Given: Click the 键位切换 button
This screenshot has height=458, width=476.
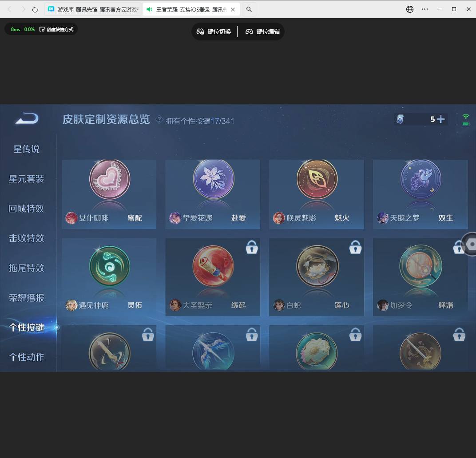Looking at the screenshot, I should pyautogui.click(x=214, y=32).
